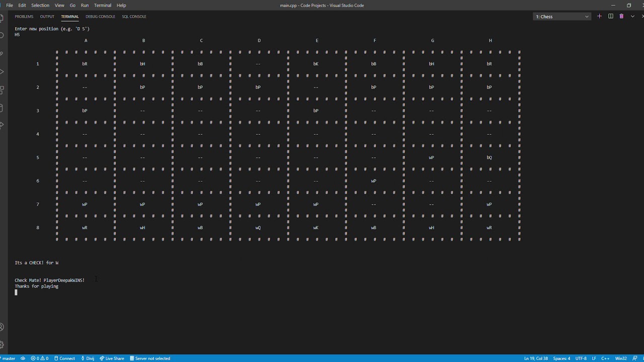Open the Go menu

point(72,6)
